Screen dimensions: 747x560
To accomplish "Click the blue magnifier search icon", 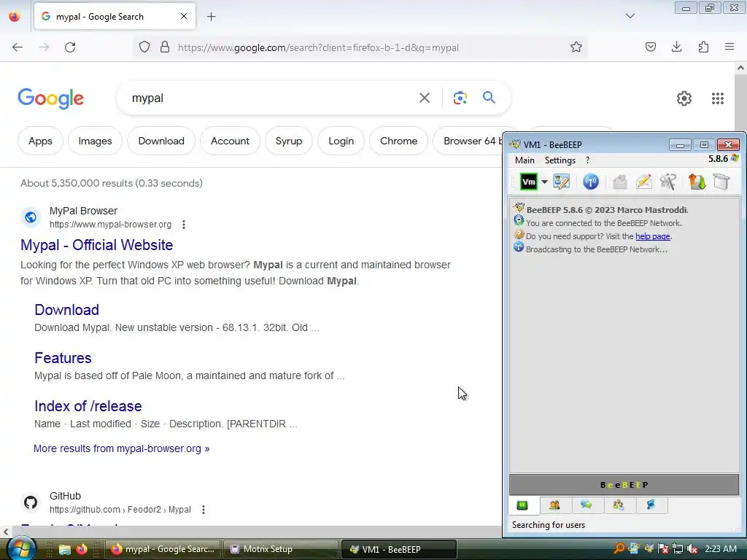I will (489, 98).
